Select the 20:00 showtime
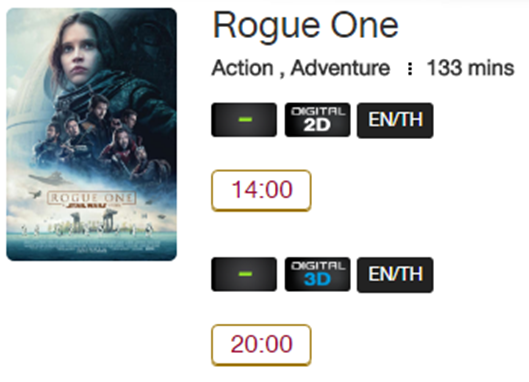The image size is (529, 382). point(261,345)
